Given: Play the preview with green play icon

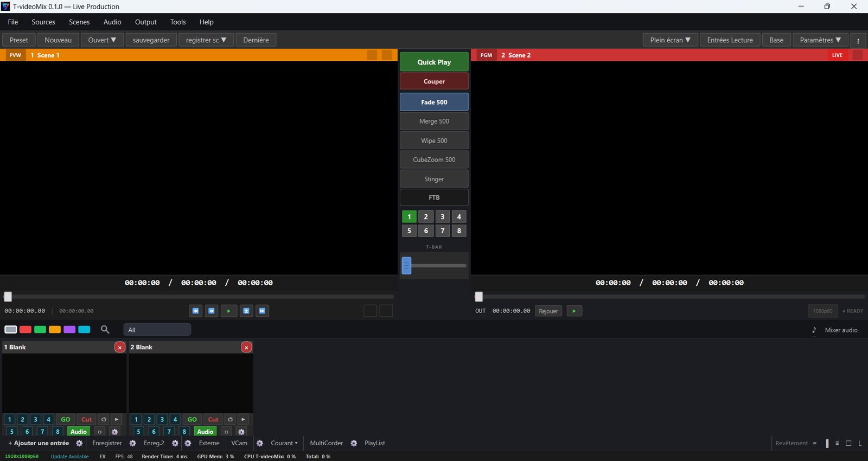Looking at the screenshot, I should [x=229, y=311].
